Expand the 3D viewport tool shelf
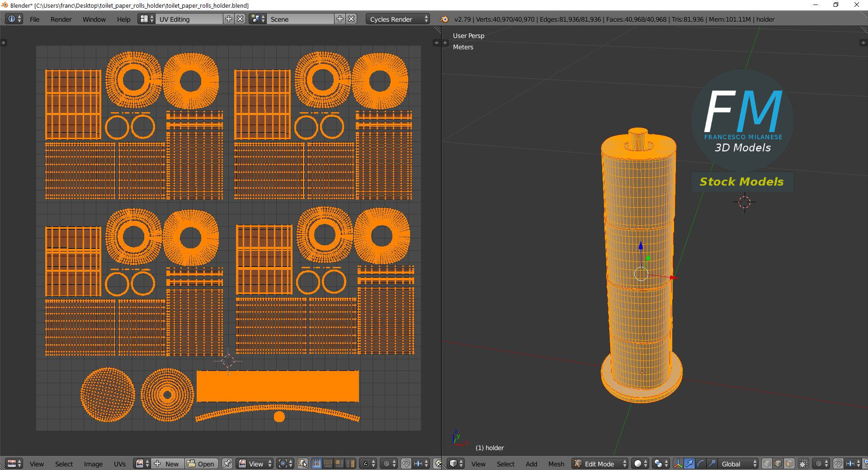Image resolution: width=868 pixels, height=470 pixels. tap(445, 43)
